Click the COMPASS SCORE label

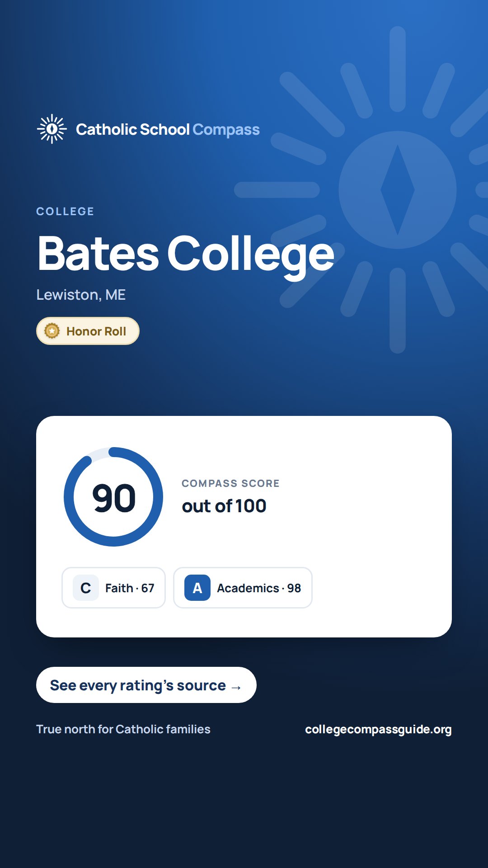tap(230, 483)
